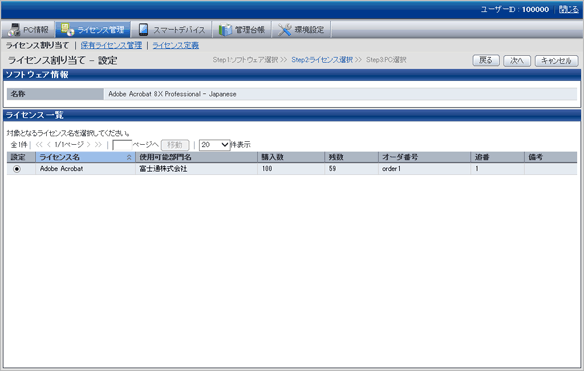584x371 pixels.
Task: Open the PC情報 tab
Action: coord(28,29)
